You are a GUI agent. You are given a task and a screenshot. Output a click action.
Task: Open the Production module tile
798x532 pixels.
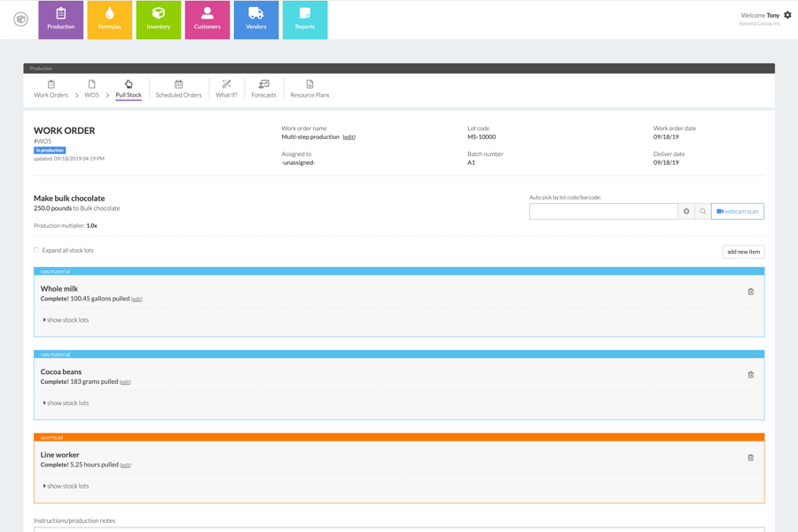click(60, 20)
